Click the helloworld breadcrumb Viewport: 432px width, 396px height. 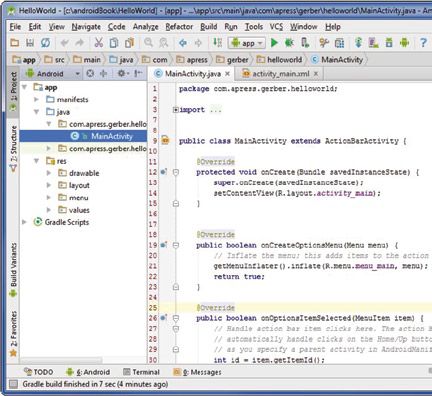tap(279, 60)
